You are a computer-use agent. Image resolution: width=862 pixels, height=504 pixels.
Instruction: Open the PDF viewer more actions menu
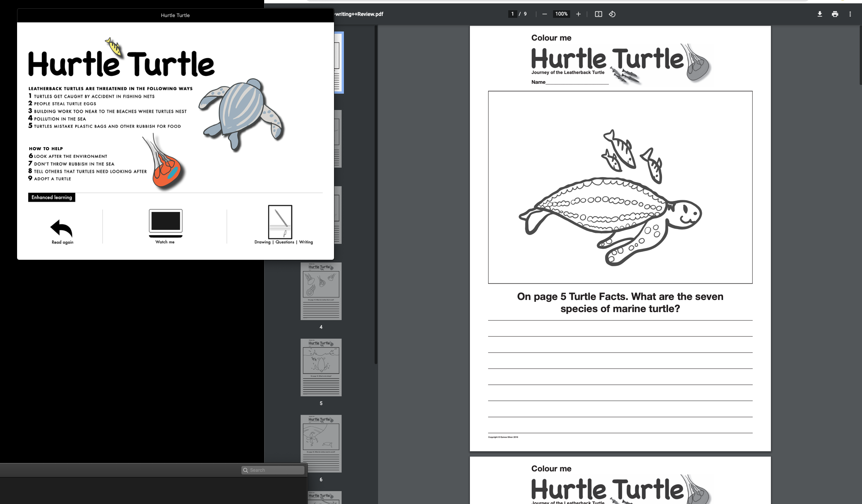(850, 14)
